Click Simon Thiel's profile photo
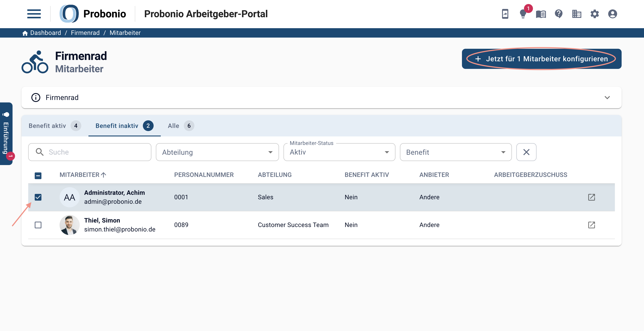The image size is (644, 331). click(x=69, y=225)
